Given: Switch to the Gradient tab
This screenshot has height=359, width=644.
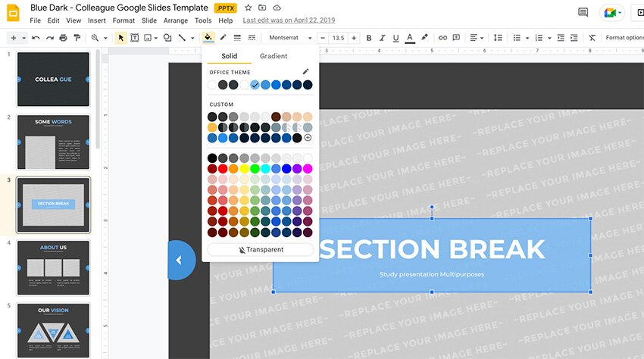Looking at the screenshot, I should pyautogui.click(x=274, y=56).
